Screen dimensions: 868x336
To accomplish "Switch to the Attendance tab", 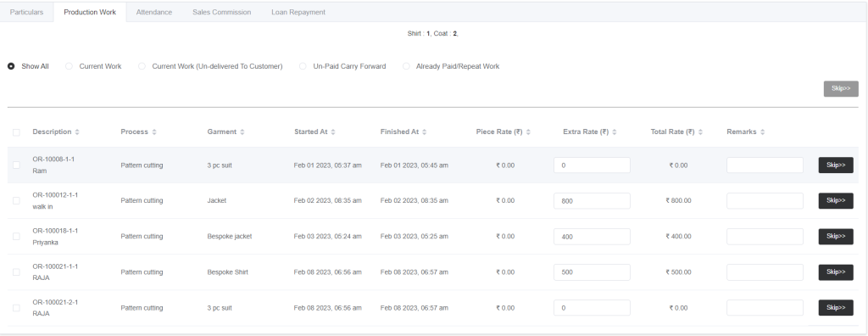I will click(154, 12).
